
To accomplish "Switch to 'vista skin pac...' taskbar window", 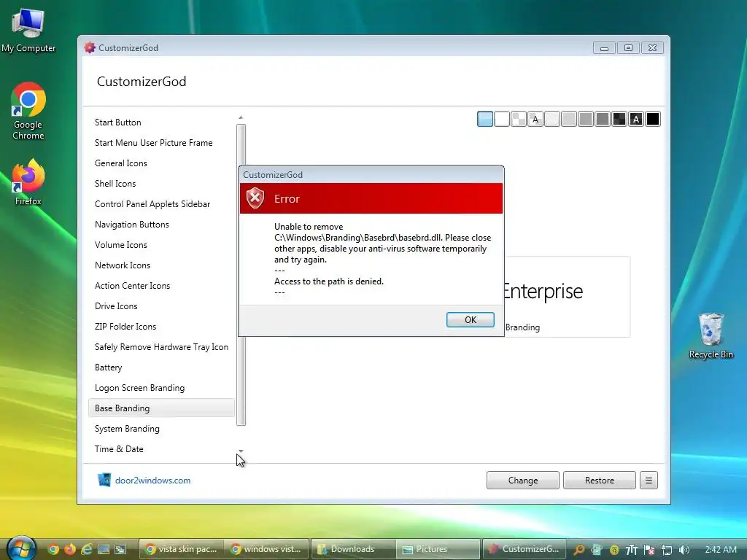I will (x=182, y=549).
